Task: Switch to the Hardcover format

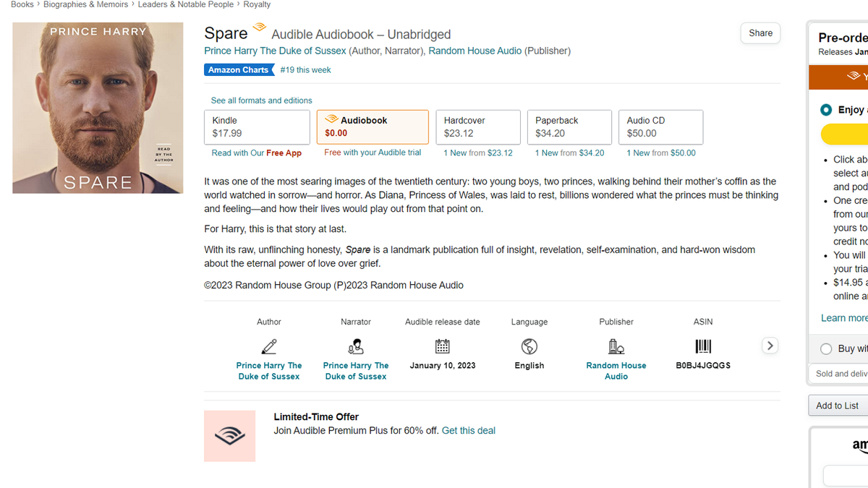Action: pyautogui.click(x=478, y=127)
